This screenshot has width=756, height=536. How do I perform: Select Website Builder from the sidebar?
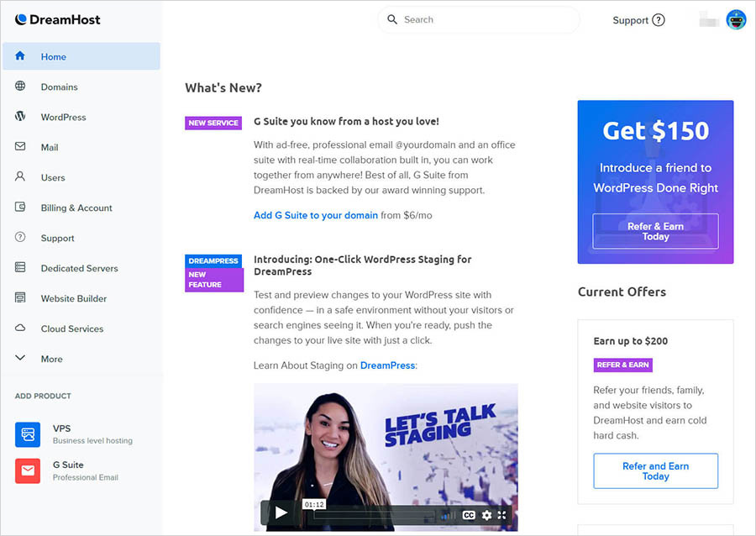[x=74, y=298]
